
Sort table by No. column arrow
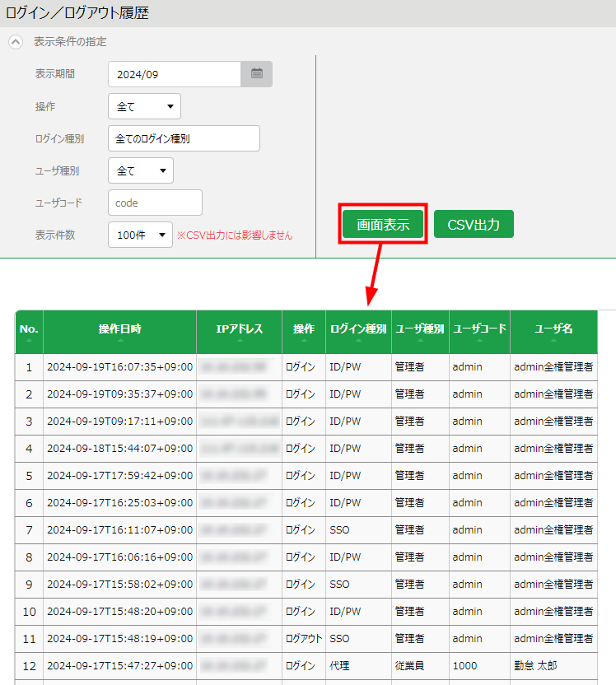click(x=29, y=338)
